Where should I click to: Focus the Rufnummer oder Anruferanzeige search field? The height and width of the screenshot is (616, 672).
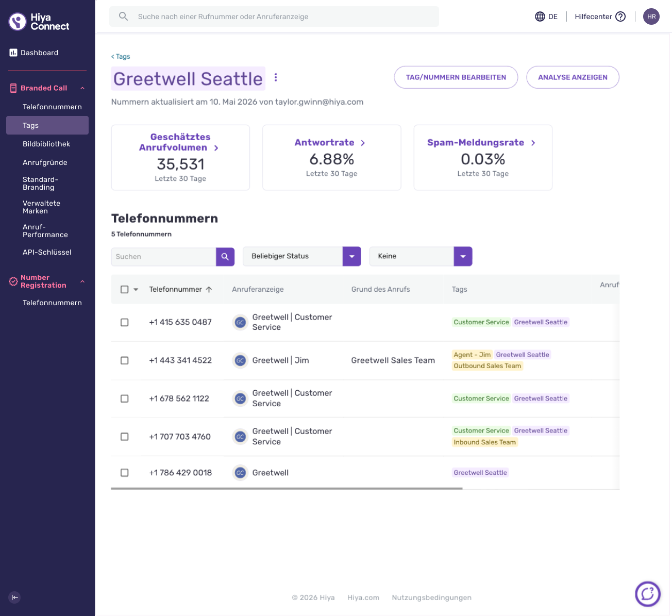click(x=274, y=16)
